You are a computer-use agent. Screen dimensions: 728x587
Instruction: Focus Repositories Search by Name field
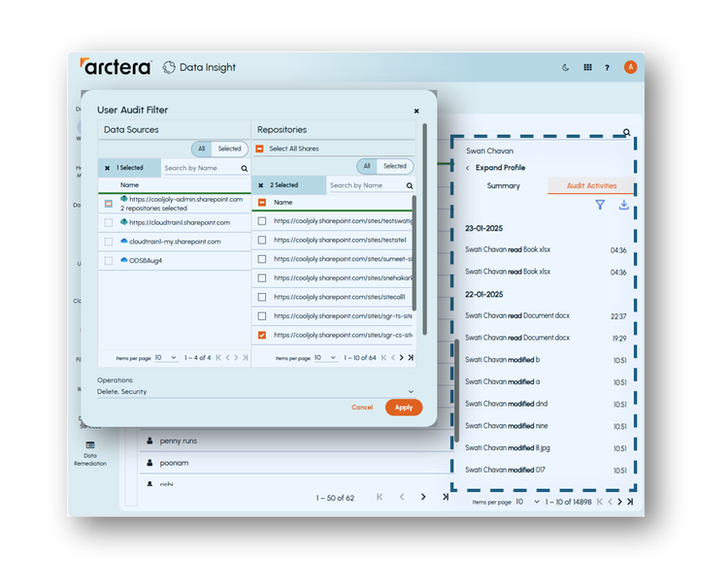pos(366,185)
